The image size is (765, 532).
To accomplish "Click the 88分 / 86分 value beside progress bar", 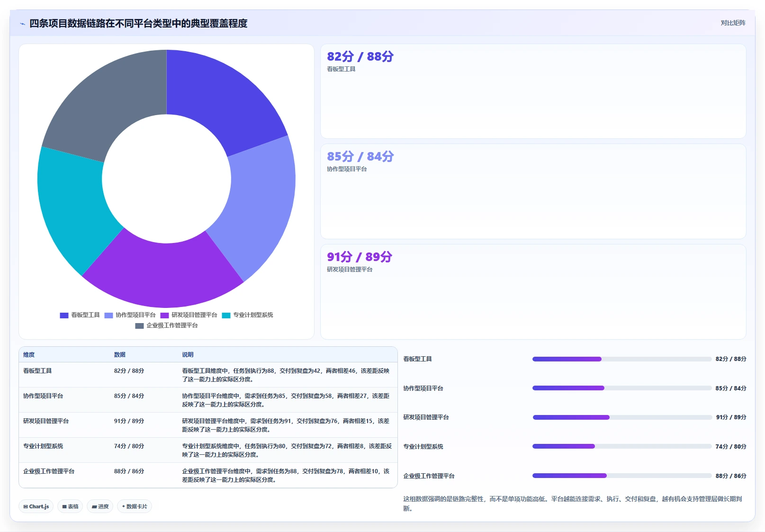I will click(731, 476).
